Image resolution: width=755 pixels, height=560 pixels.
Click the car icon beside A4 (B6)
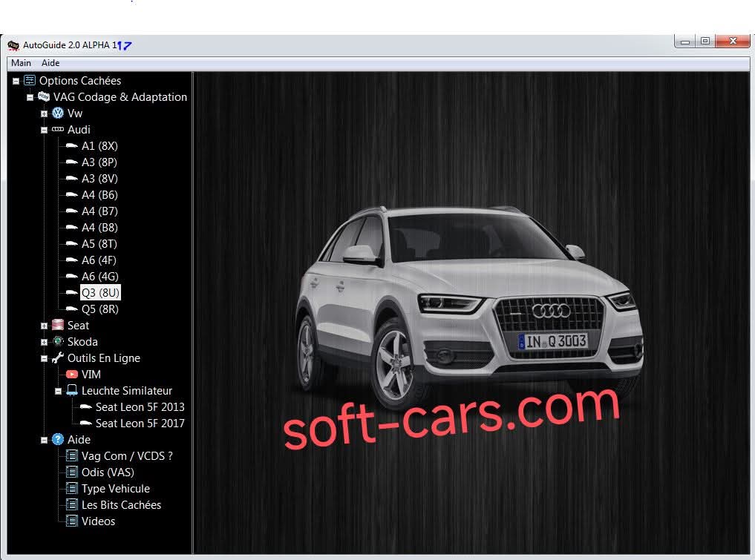[x=72, y=195]
